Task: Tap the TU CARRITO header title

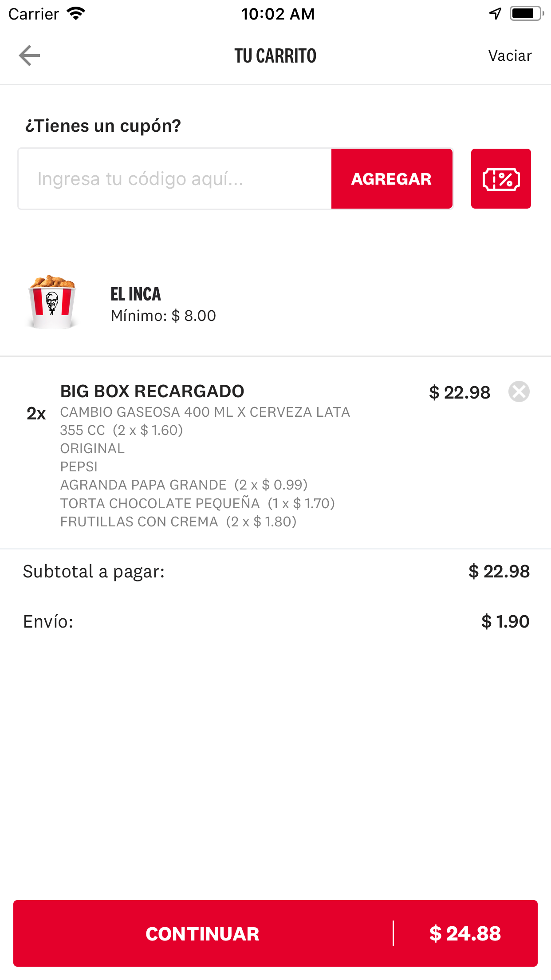Action: click(275, 56)
